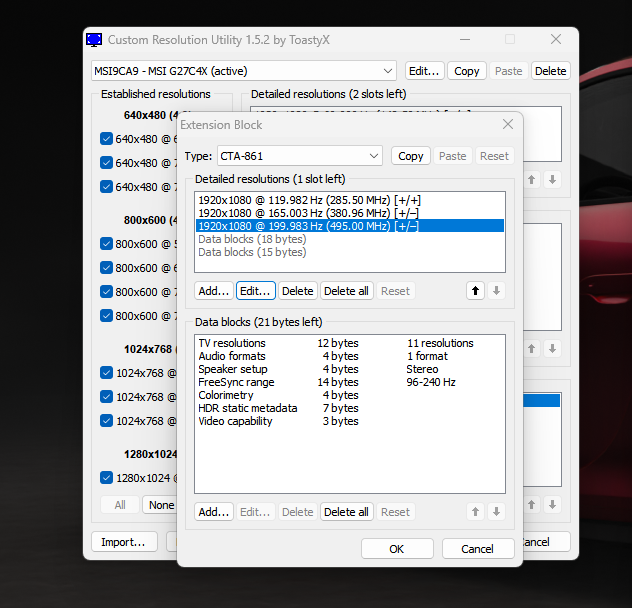This screenshot has height=608, width=632.
Task: Toggle the first 800x600 resolution checkbox
Action: 107,244
